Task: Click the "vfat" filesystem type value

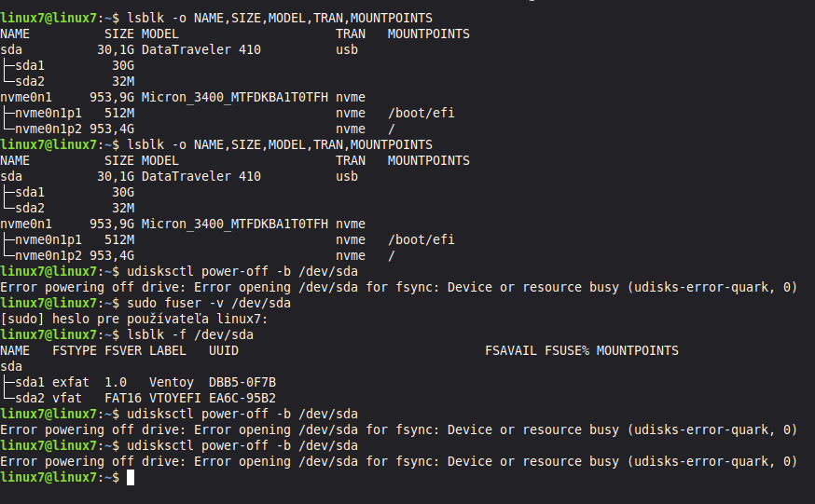Action: [67, 398]
